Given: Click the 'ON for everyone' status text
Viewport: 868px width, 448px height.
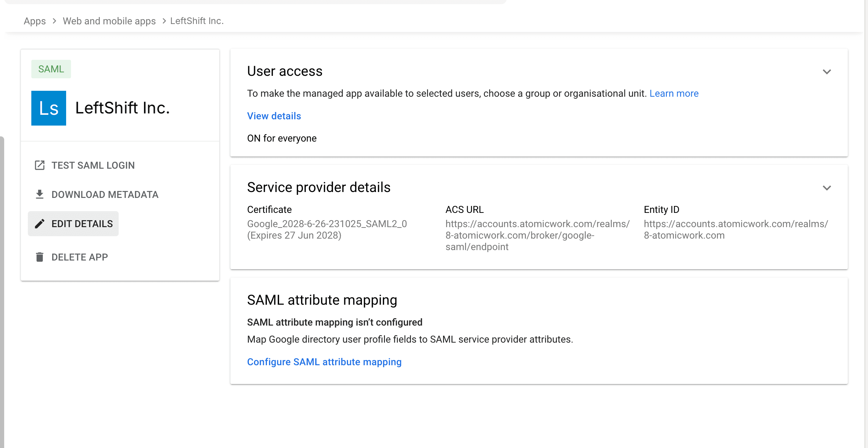Looking at the screenshot, I should tap(282, 138).
